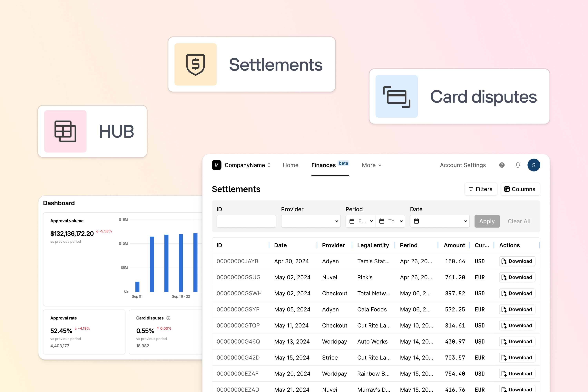
Task: Select the HUB grid icon
Action: coord(65,131)
